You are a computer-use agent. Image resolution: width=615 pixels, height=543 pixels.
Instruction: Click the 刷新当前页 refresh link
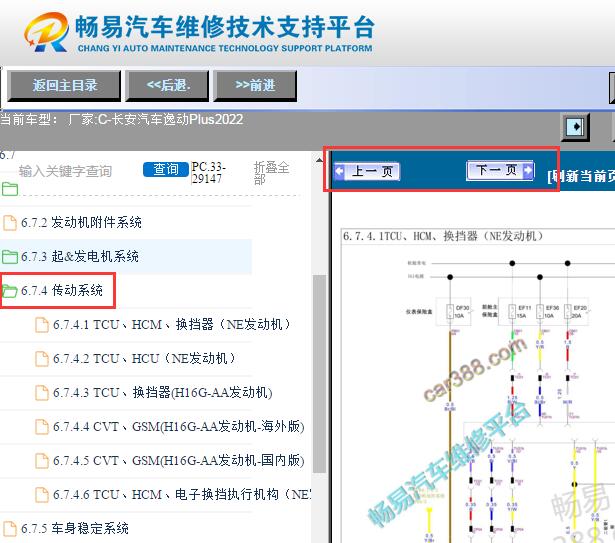tap(581, 177)
